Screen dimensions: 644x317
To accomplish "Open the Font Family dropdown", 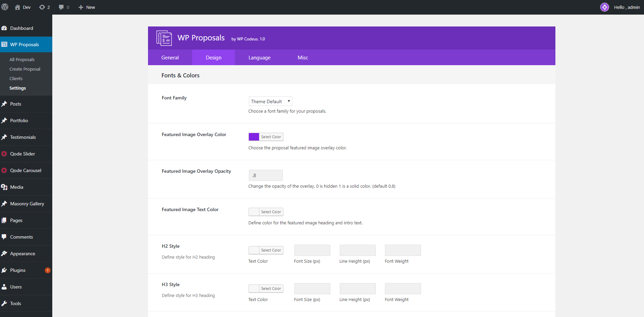I will tap(270, 101).
